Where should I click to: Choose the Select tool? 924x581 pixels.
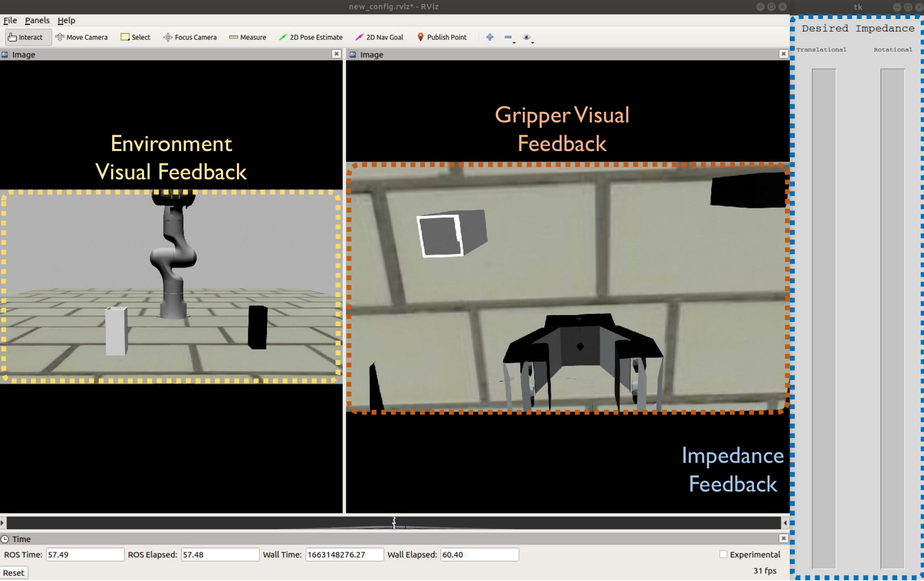[135, 37]
